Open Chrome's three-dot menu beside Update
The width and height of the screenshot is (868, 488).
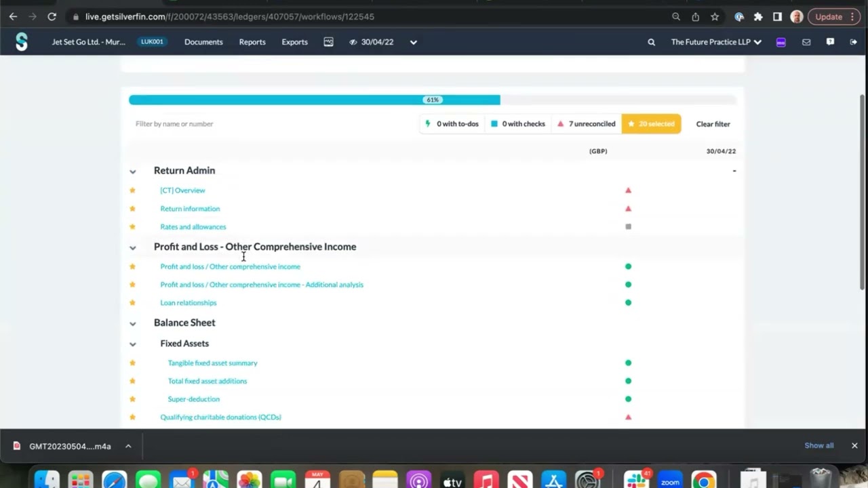tap(852, 16)
